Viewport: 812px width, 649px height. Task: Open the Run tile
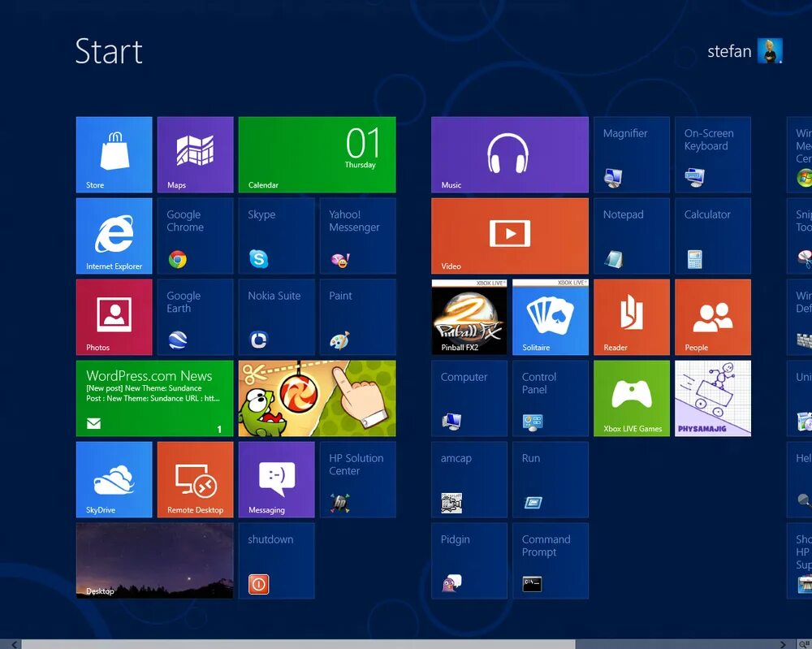pyautogui.click(x=551, y=479)
